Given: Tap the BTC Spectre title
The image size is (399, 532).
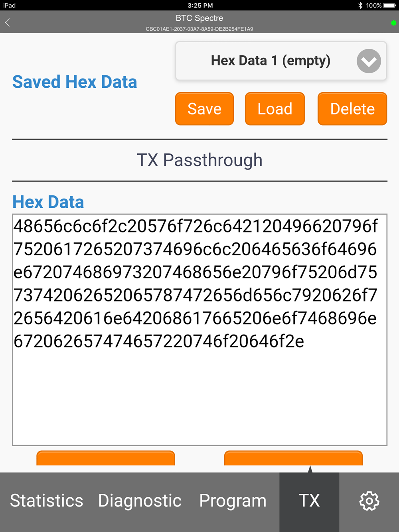Looking at the screenshot, I should [x=199, y=18].
